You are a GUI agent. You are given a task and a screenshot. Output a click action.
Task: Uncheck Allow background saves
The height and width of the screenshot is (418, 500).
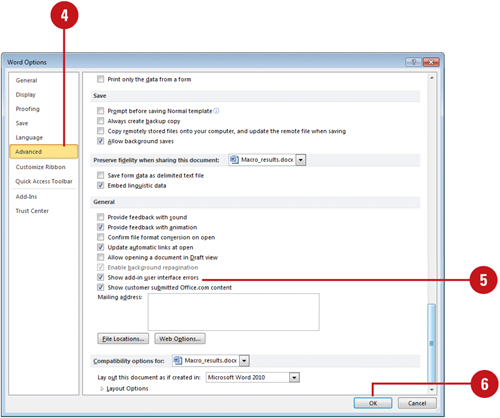point(100,141)
